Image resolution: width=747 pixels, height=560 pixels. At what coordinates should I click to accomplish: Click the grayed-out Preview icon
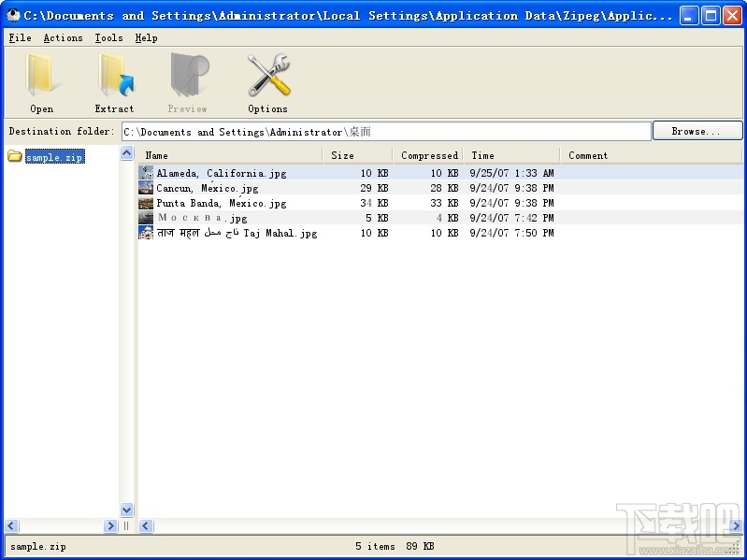point(189,75)
